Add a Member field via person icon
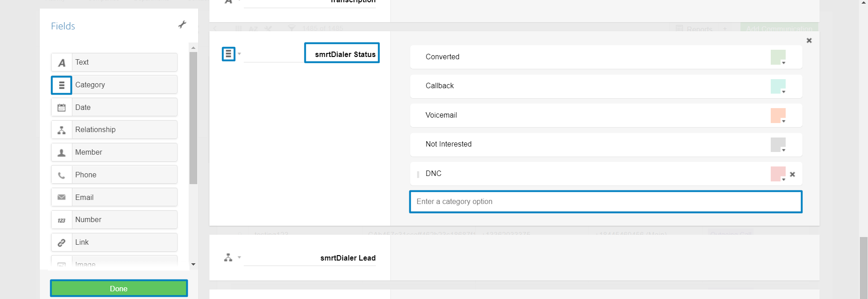Image resolution: width=868 pixels, height=299 pixels. tap(62, 153)
